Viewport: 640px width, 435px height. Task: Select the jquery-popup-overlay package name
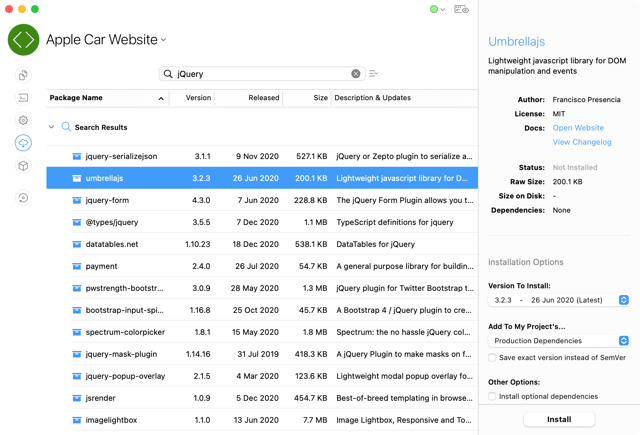(125, 377)
